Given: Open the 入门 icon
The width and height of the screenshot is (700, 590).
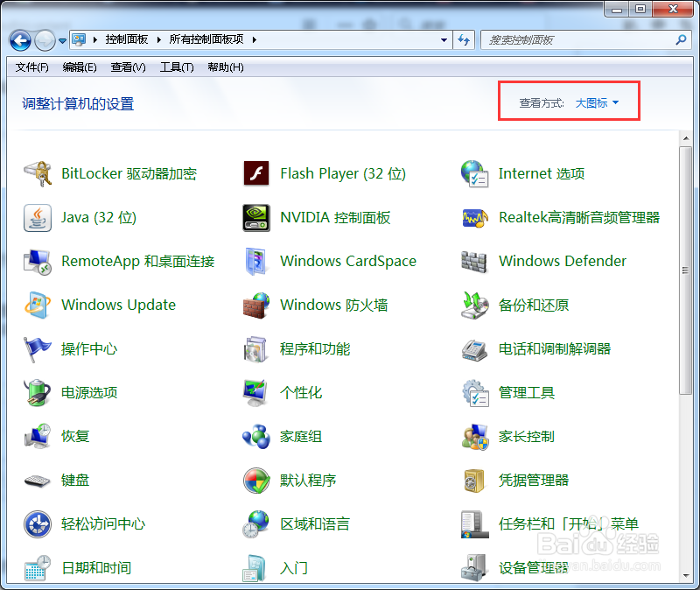Looking at the screenshot, I should [x=255, y=568].
